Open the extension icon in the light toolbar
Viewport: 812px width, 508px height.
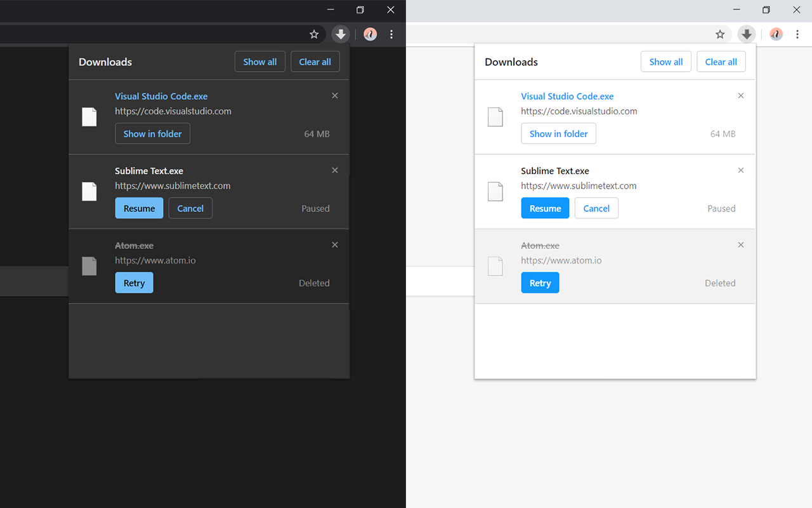click(x=776, y=34)
